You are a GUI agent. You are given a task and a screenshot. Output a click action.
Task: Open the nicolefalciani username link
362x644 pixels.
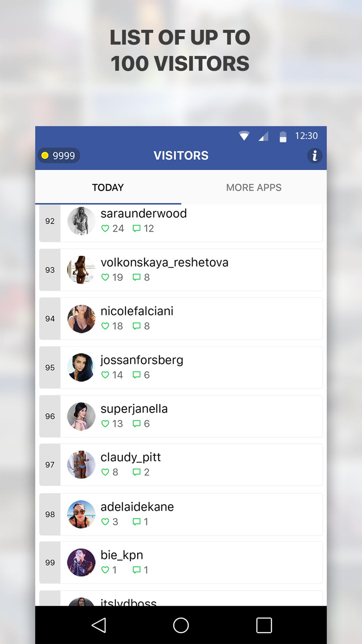tap(137, 311)
